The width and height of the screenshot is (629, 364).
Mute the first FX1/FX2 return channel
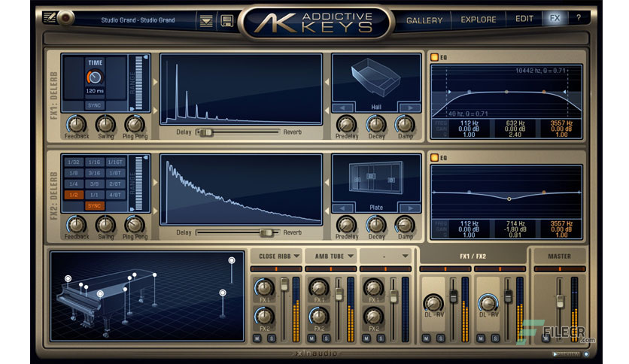point(426,338)
